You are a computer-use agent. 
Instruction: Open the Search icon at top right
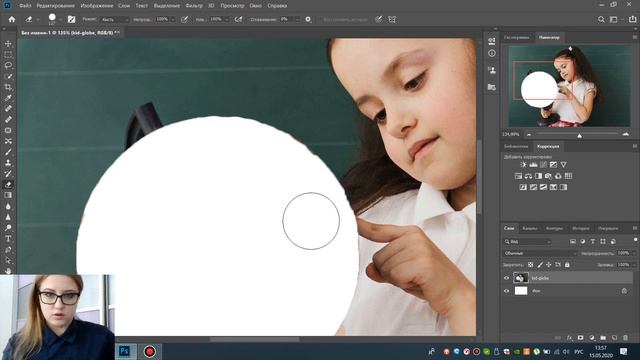pos(601,19)
